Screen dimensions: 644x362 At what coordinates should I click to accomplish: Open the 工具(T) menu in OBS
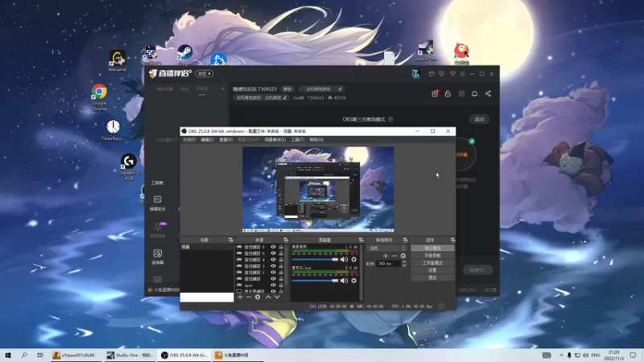click(297, 139)
